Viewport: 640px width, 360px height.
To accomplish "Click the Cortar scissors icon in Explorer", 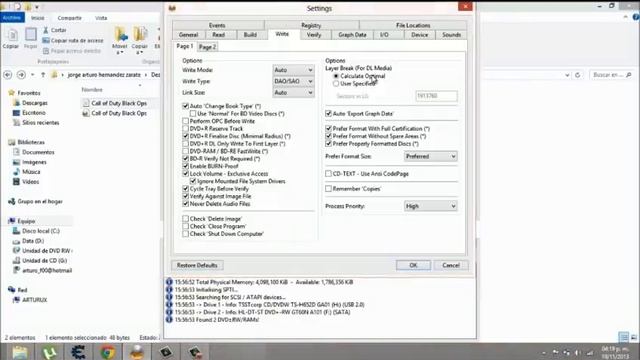I will click(x=46, y=30).
